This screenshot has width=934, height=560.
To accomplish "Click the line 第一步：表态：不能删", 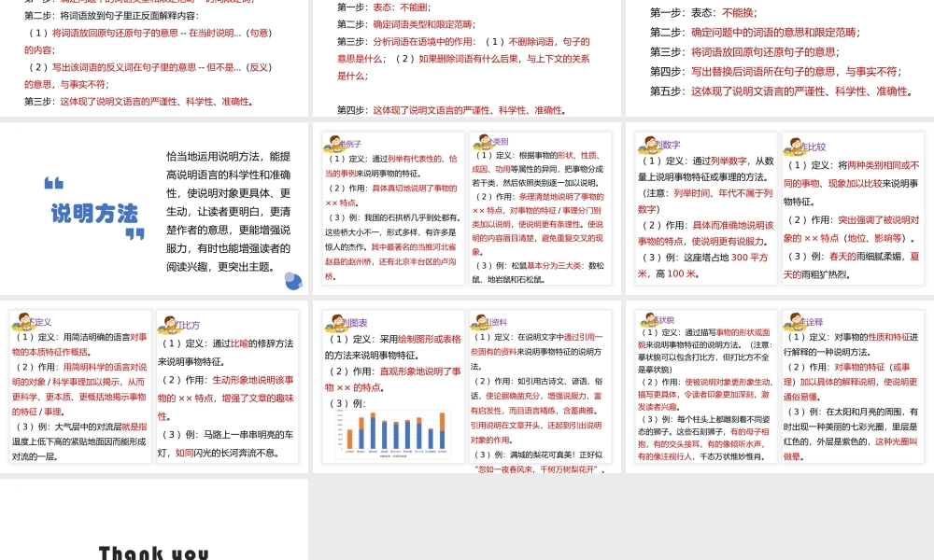I will click(384, 7).
